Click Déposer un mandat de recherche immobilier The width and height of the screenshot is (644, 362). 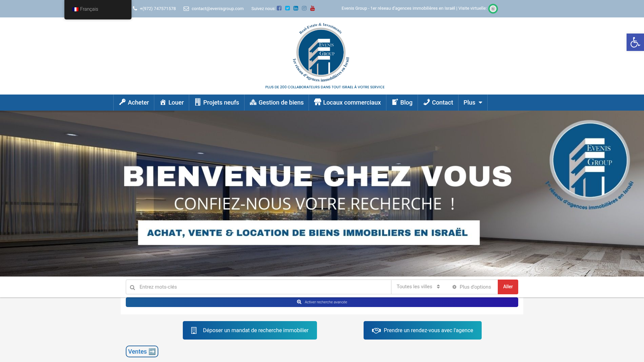coord(250,330)
